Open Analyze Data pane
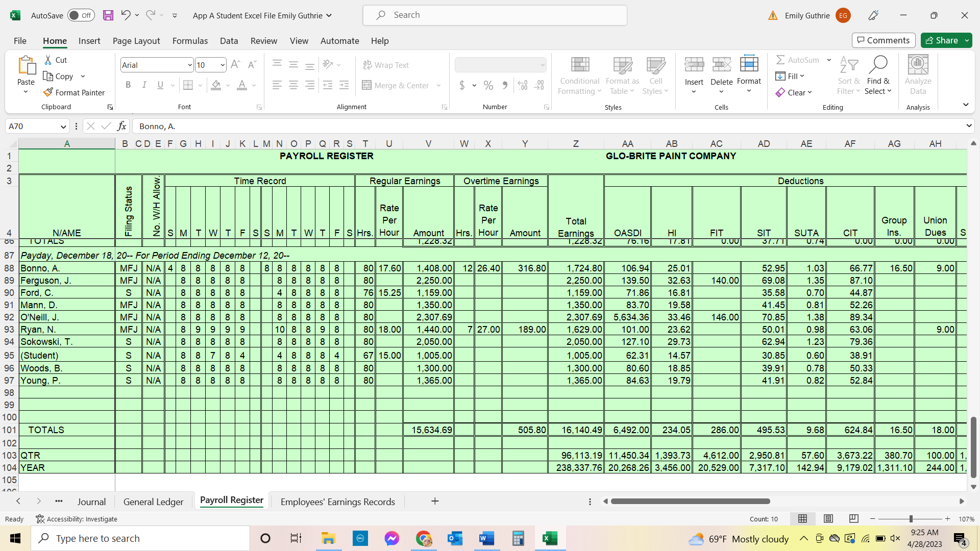The image size is (980, 551). [x=918, y=76]
